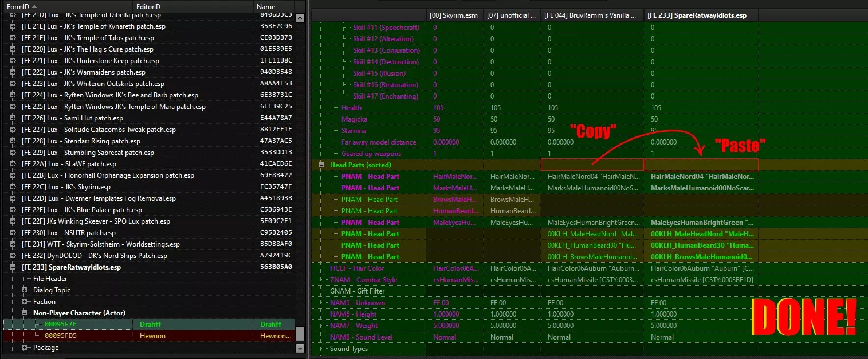Select the Skill #17 (Enchanting) row label
This screenshot has height=359, width=868.
click(x=386, y=96)
